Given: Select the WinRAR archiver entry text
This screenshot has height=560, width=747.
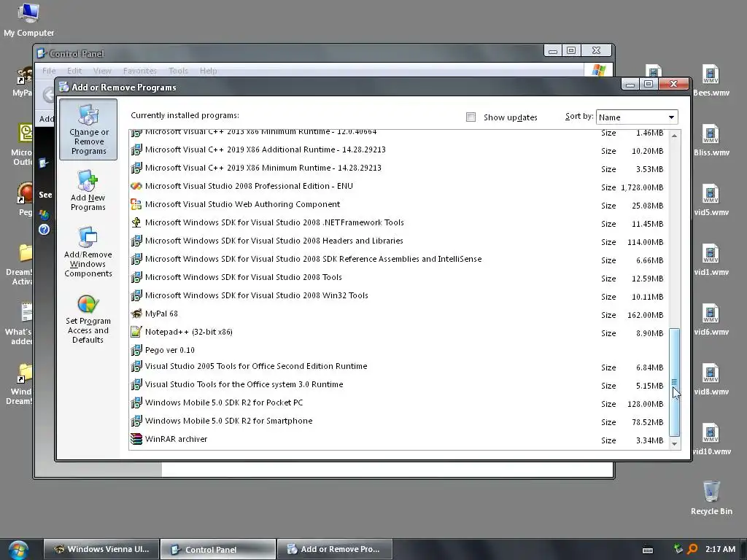Looking at the screenshot, I should (x=176, y=439).
